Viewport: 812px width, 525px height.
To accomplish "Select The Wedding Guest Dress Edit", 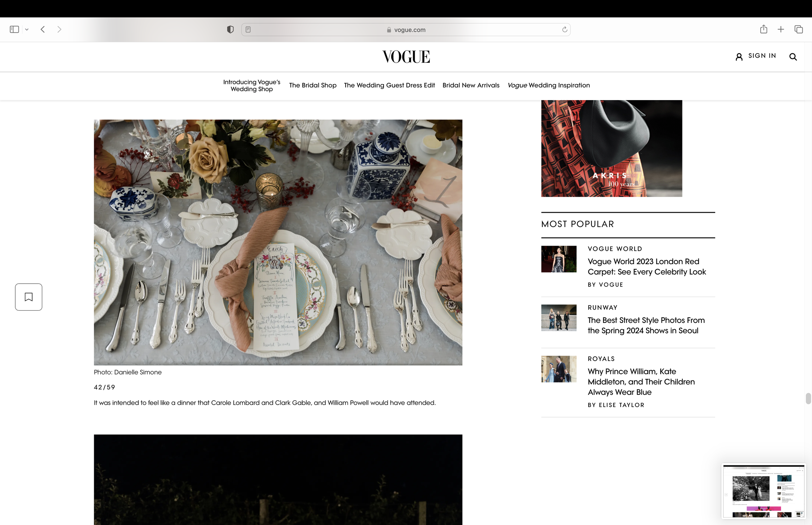I will coord(389,85).
